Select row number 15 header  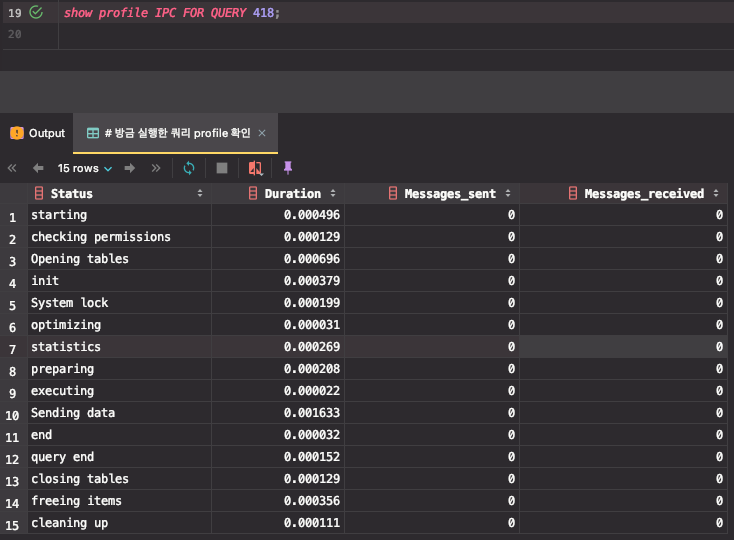[x=13, y=525]
